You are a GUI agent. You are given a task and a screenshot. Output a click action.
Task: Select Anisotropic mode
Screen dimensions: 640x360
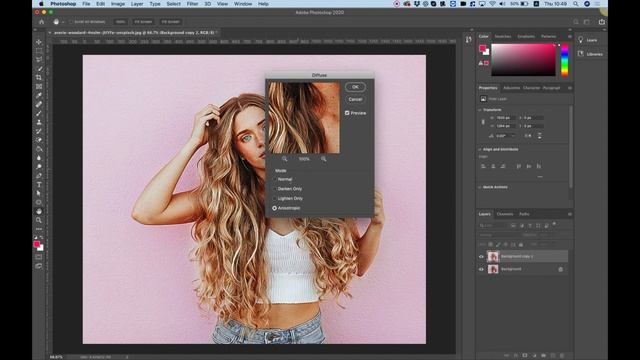(x=275, y=208)
